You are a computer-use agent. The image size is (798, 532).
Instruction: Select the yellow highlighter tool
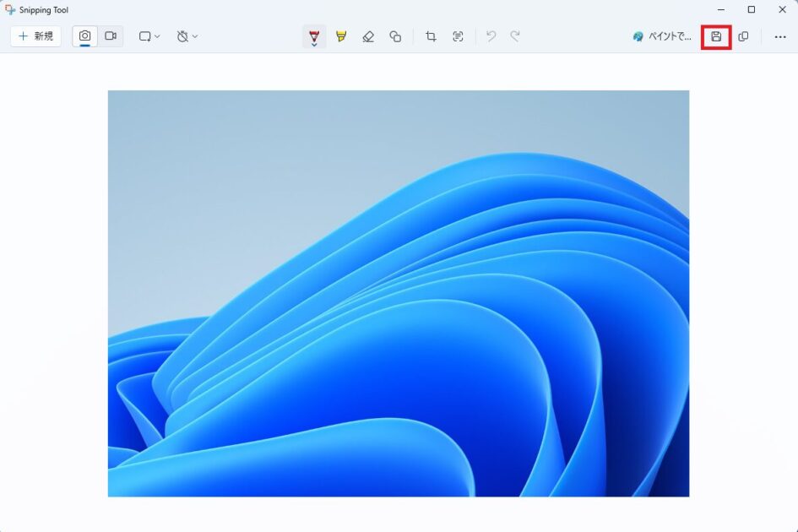point(341,36)
